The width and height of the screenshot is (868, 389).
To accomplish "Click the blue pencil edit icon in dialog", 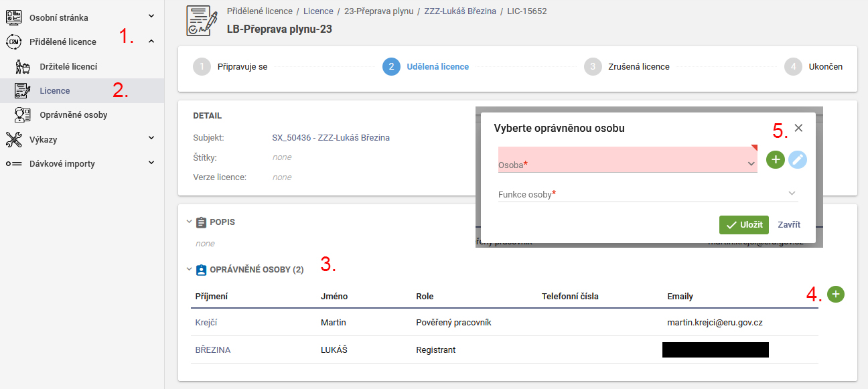I will click(x=798, y=159).
